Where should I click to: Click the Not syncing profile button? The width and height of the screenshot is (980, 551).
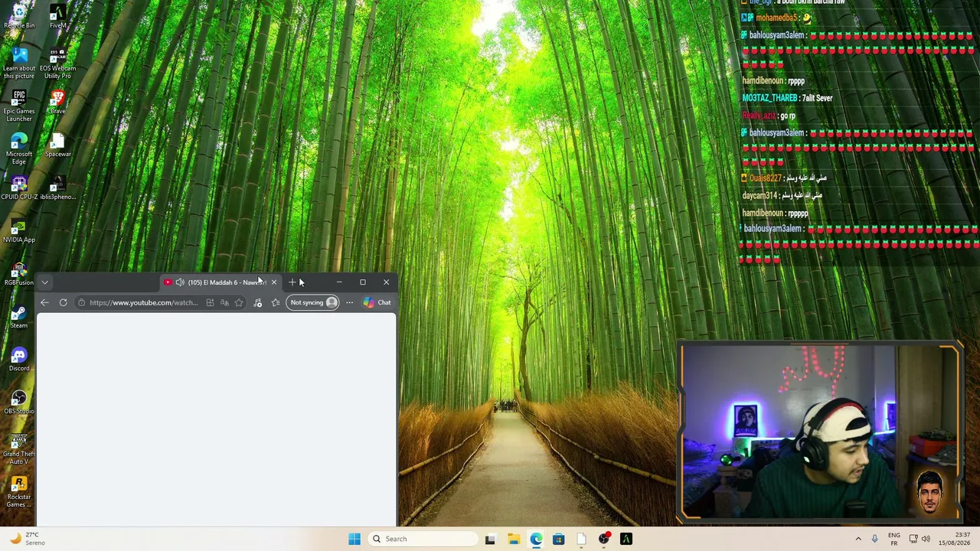click(312, 302)
